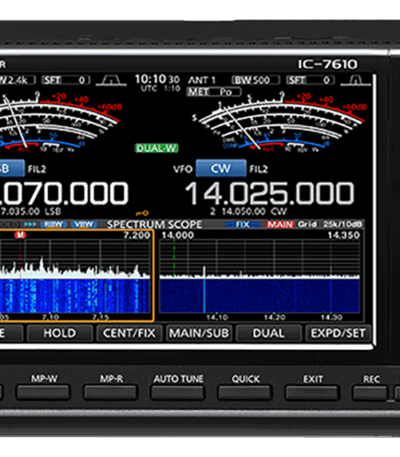Tap the red MAIN scope indicator
Viewport: 400px width, 457px height.
click(x=280, y=224)
